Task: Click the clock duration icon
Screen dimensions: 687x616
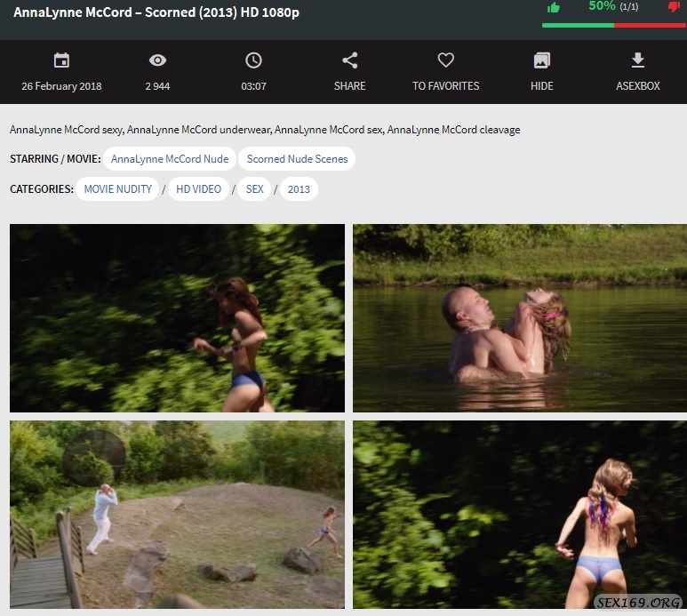Action: tap(253, 60)
